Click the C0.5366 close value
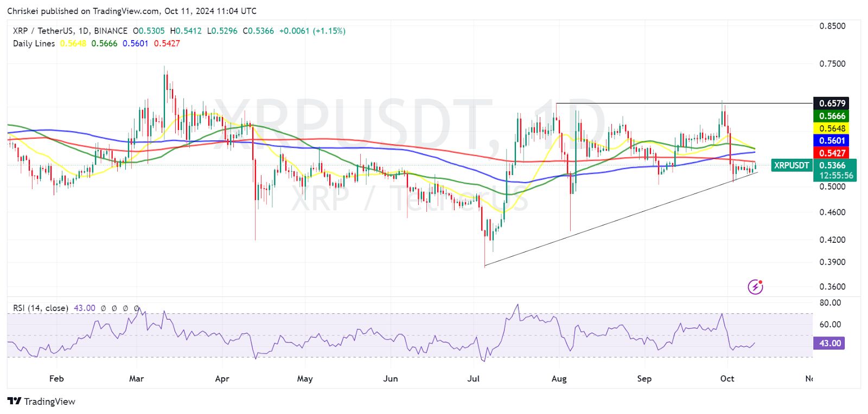868x414 pixels. (258, 31)
